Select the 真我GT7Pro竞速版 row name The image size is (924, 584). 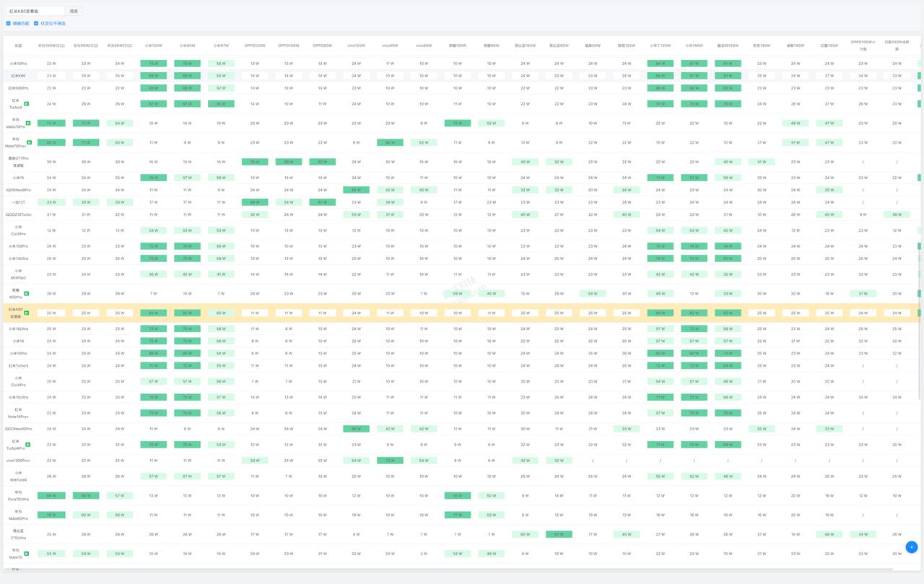(18, 162)
